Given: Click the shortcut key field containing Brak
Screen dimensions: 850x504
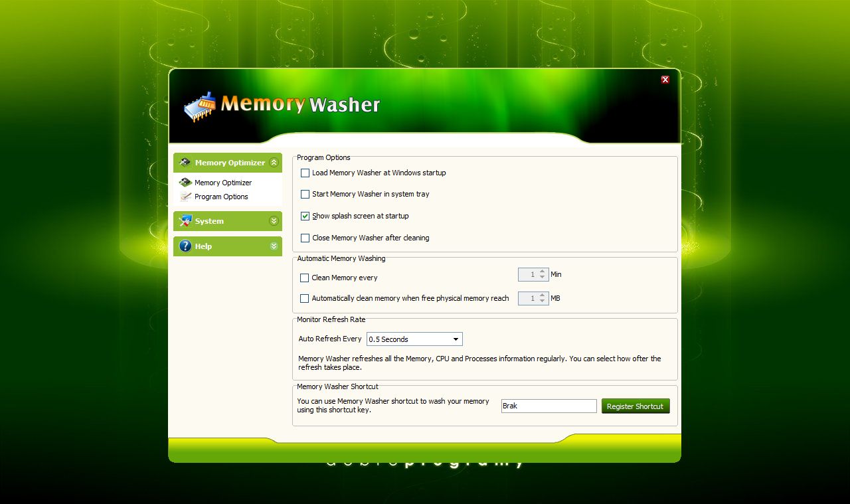Looking at the screenshot, I should click(549, 406).
